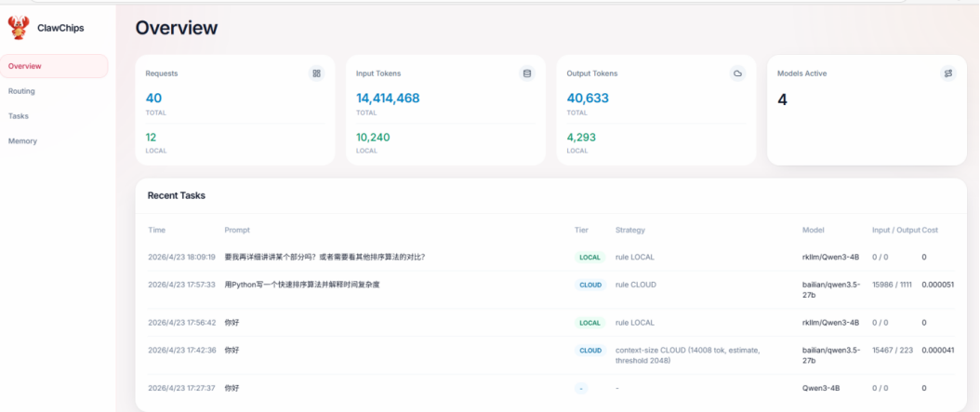This screenshot has width=980, height=412.
Task: Click the Tier column header
Action: click(581, 230)
